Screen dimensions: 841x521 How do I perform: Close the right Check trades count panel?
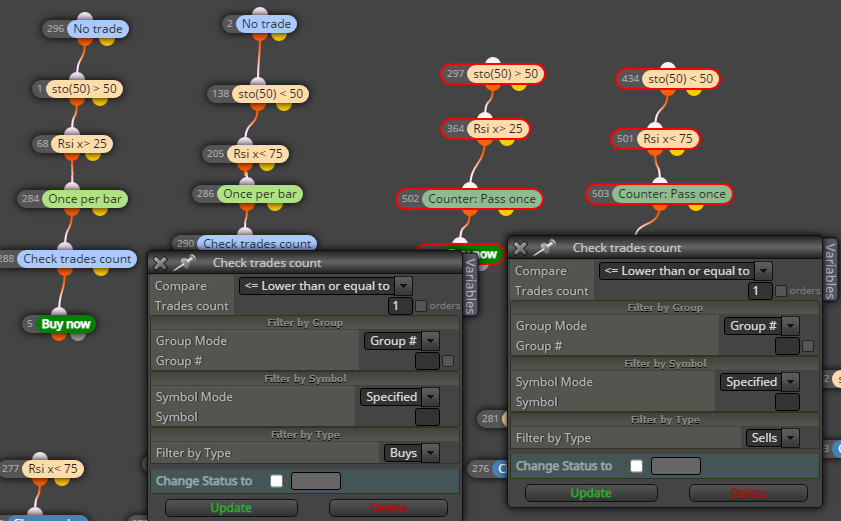tap(520, 248)
